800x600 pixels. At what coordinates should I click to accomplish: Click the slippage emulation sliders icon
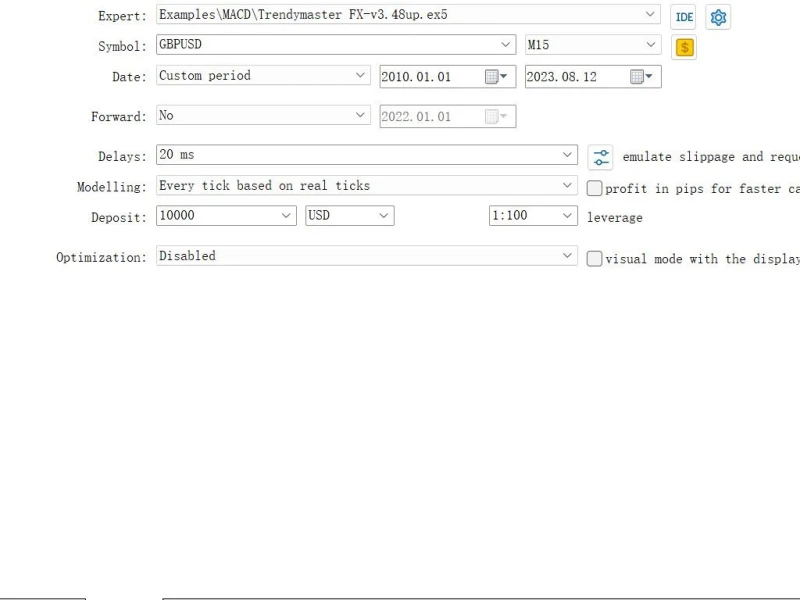click(x=600, y=157)
